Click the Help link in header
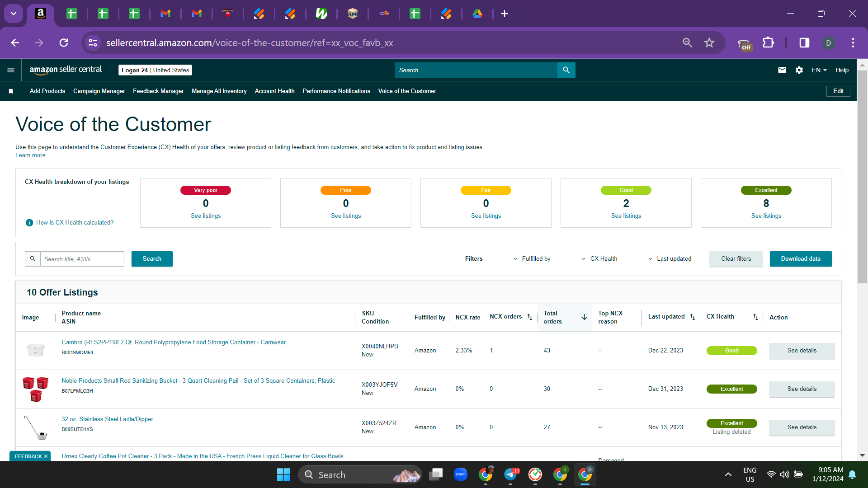This screenshot has width=868, height=488. pyautogui.click(x=842, y=70)
